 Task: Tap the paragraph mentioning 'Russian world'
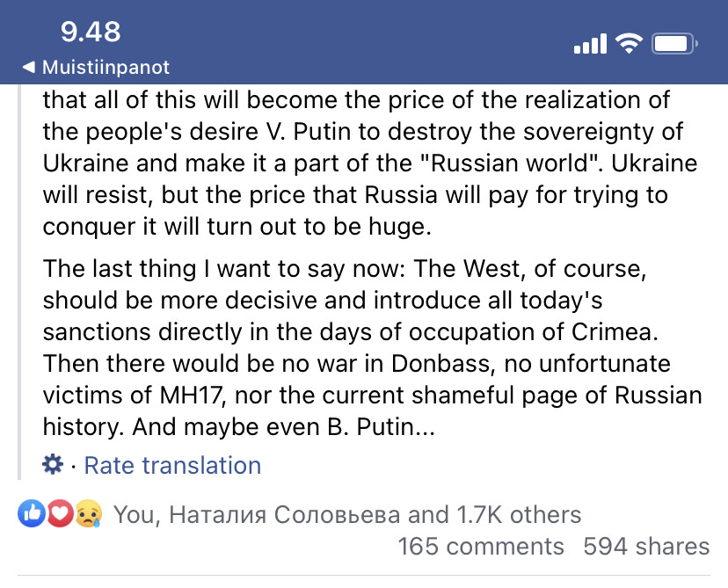click(x=370, y=163)
